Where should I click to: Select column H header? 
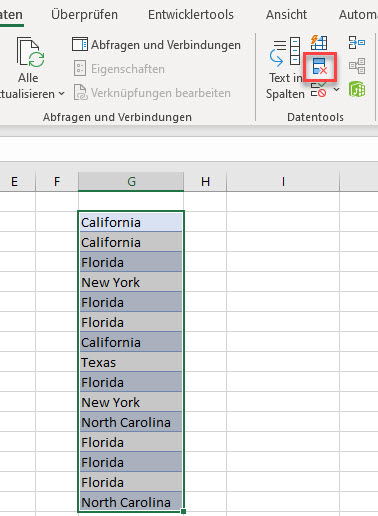205,182
